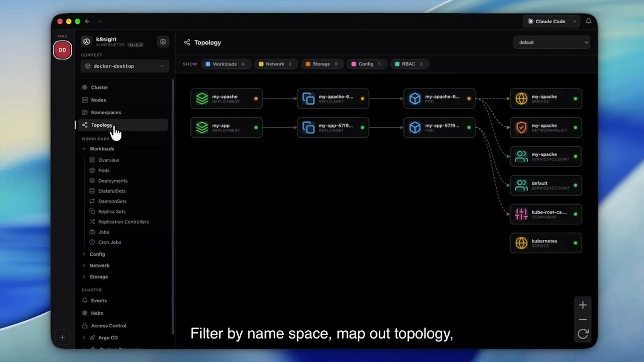This screenshot has height=362, width=644.
Task: Go back with the left arrow
Action: click(x=87, y=21)
